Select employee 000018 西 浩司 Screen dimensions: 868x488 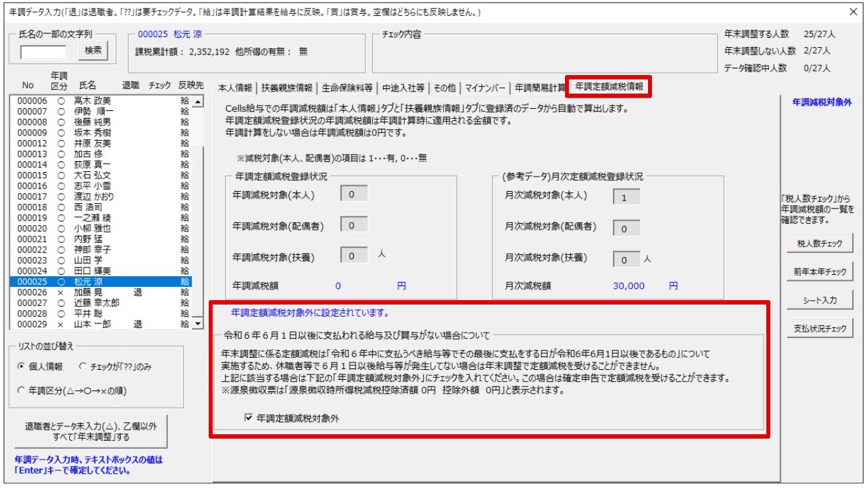[x=101, y=207]
